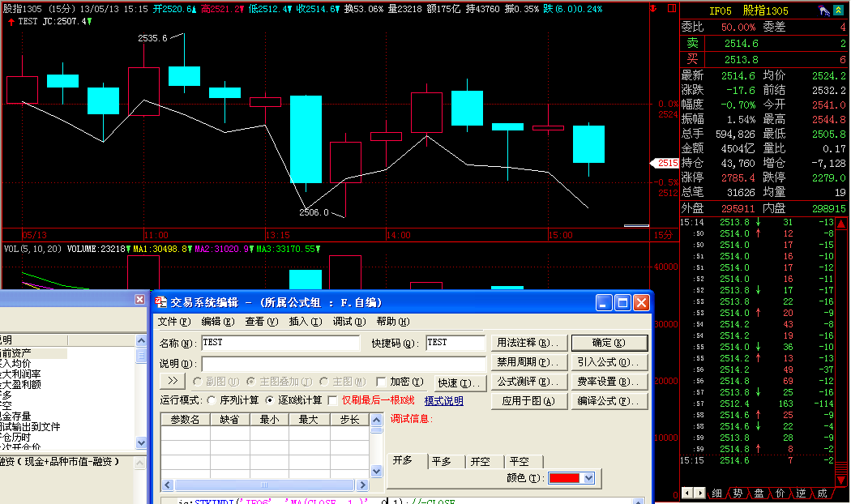
Task: Open the 模式说明 link
Action: 443,401
